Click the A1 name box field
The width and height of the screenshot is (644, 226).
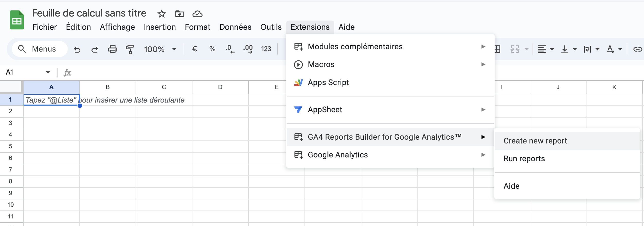pyautogui.click(x=23, y=72)
